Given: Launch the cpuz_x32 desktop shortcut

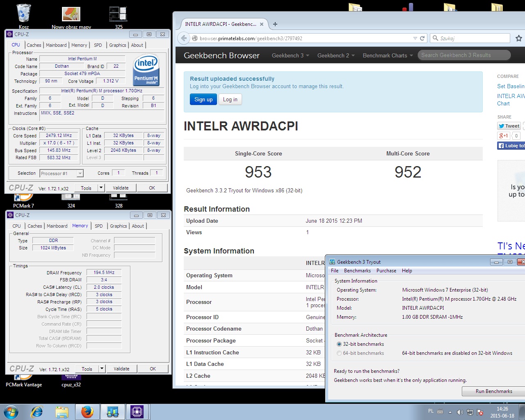Looking at the screenshot, I should pos(71,381).
